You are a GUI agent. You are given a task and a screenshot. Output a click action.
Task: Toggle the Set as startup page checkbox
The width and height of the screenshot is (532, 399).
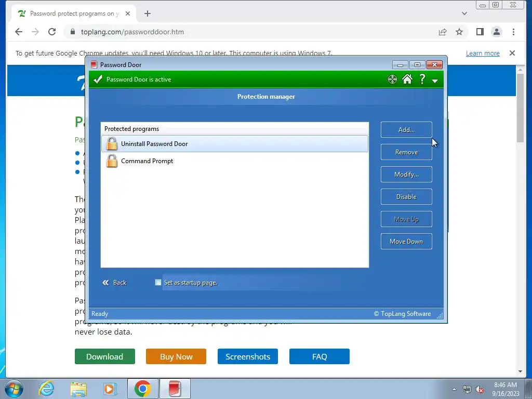tap(158, 282)
